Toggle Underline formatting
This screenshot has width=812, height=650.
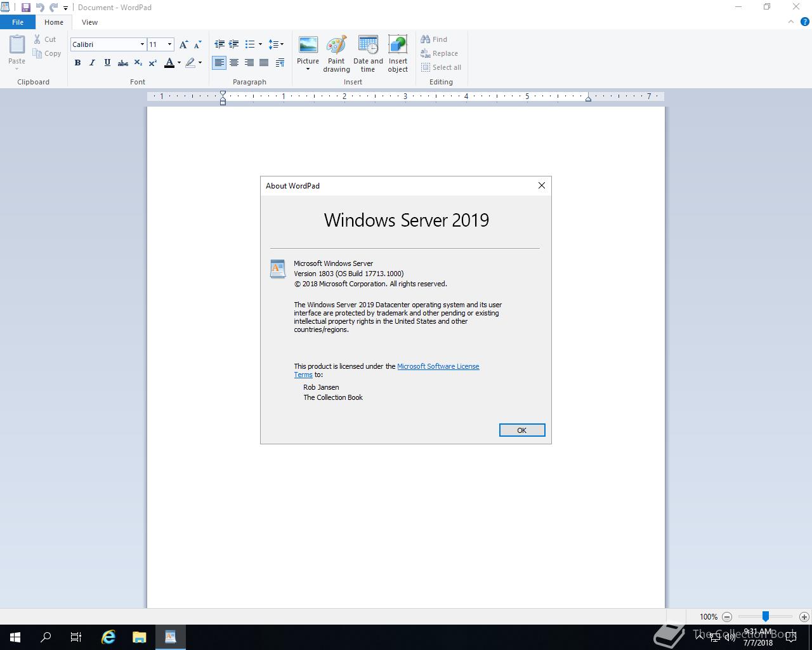tap(107, 63)
